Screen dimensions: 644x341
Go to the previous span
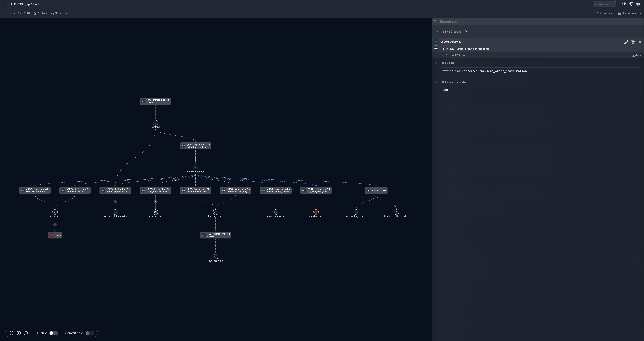437,32
